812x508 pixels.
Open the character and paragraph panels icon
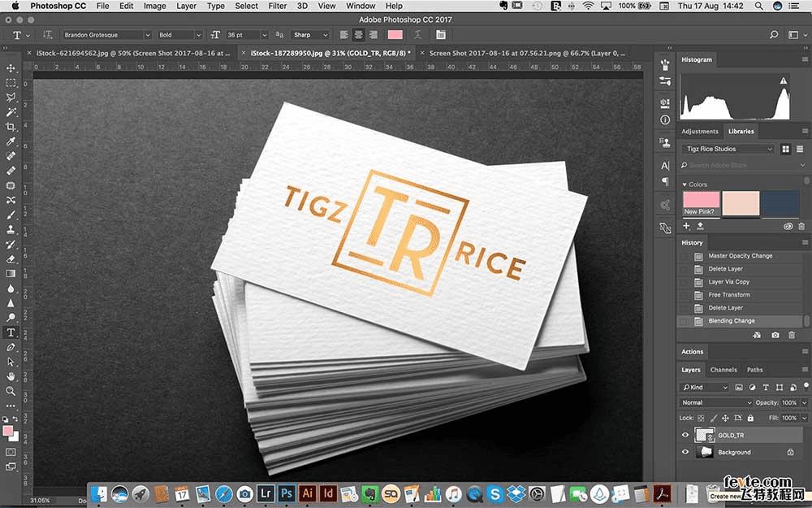click(x=440, y=35)
